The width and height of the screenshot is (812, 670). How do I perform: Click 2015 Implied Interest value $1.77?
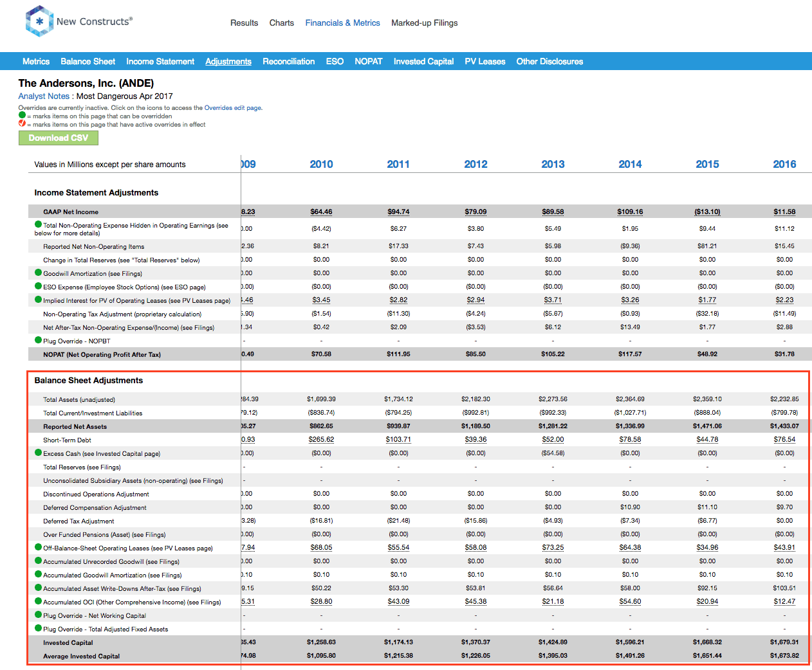click(708, 300)
